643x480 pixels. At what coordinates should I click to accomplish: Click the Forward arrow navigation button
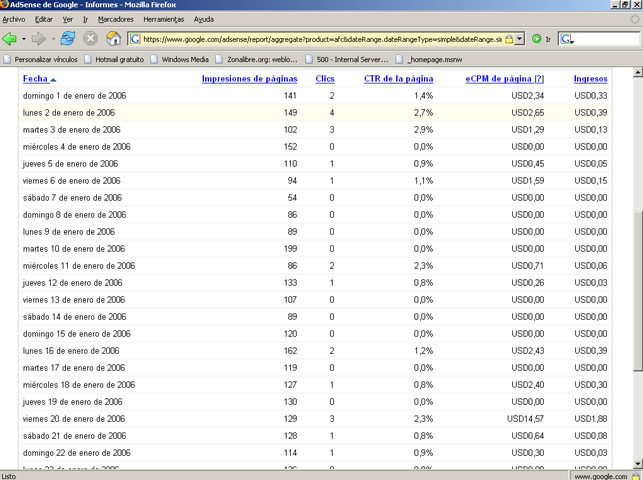(x=39, y=39)
